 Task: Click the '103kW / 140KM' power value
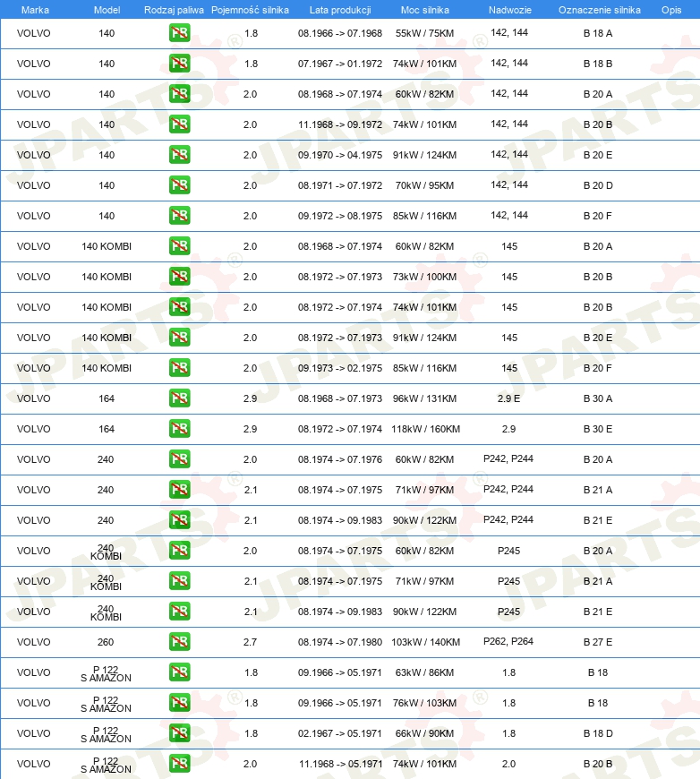[x=425, y=642]
